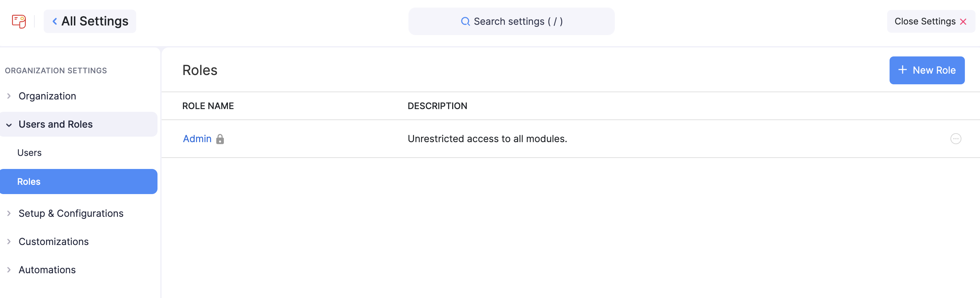Select Roles in the sidebar
Image resolution: width=980 pixels, height=298 pixels.
coord(29,182)
